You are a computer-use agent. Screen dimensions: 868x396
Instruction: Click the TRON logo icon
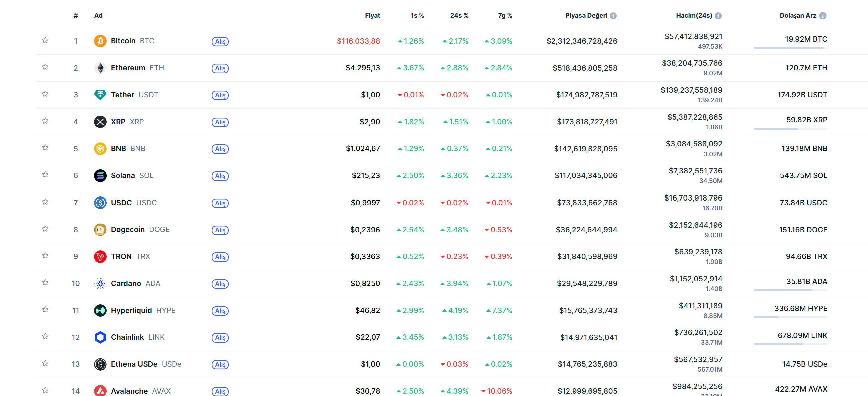tap(100, 256)
